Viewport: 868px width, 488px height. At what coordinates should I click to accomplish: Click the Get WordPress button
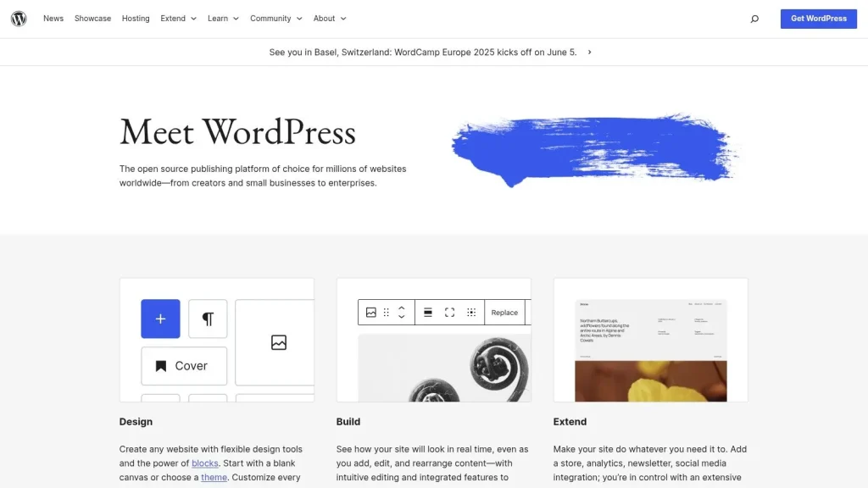coord(818,18)
